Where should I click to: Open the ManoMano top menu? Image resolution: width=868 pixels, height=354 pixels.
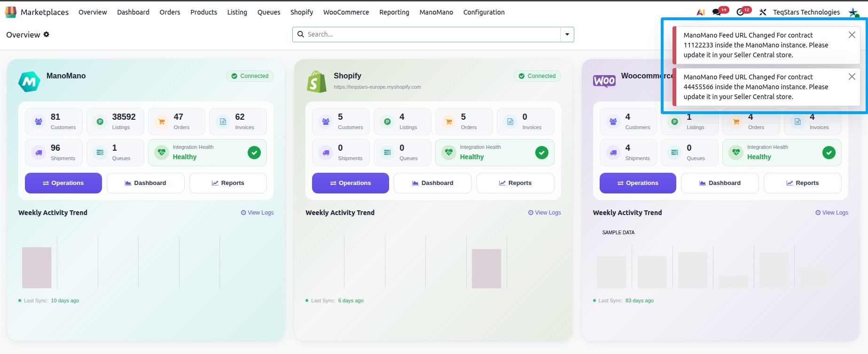click(436, 12)
